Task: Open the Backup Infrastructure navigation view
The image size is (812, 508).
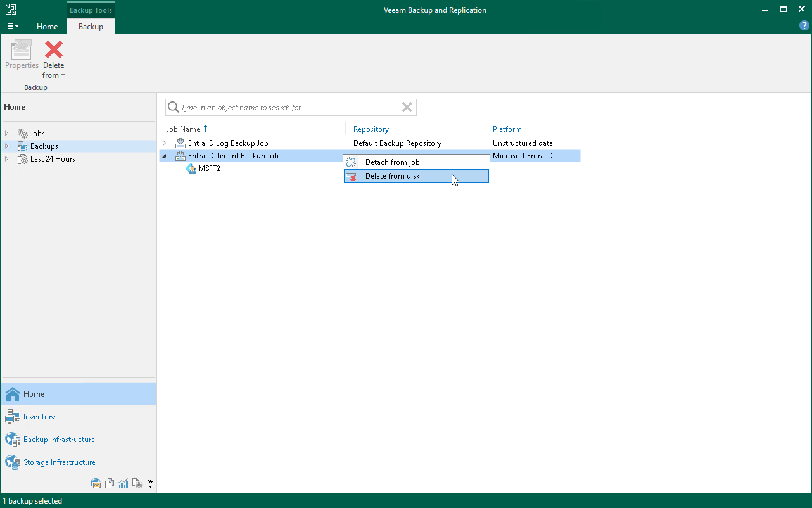Action: pyautogui.click(x=78, y=440)
